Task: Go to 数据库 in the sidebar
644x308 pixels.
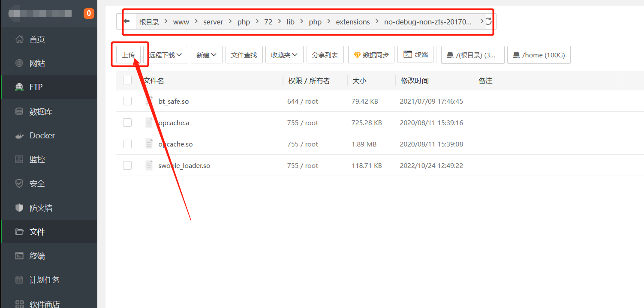Action: tap(41, 112)
